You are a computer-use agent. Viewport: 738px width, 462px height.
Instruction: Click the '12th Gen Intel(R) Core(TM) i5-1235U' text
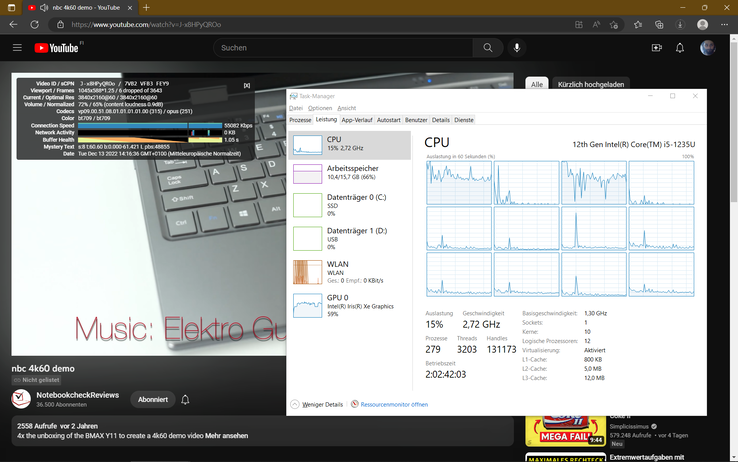pyautogui.click(x=634, y=144)
